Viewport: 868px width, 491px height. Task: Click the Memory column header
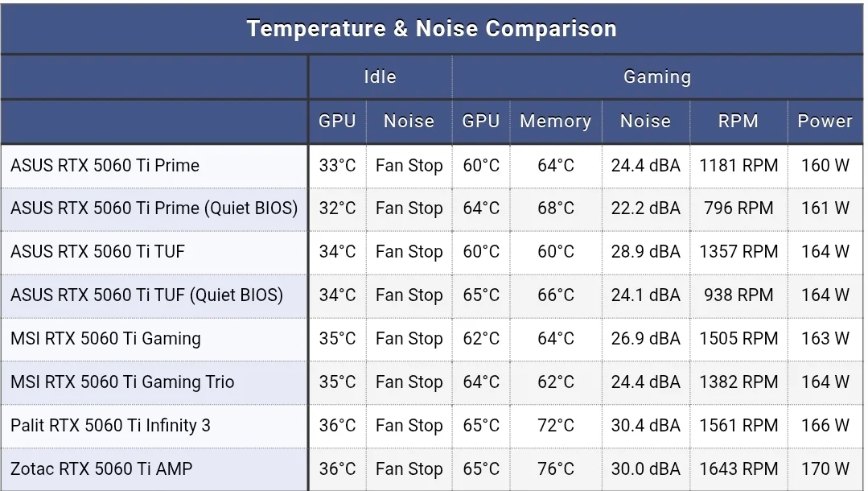point(555,122)
